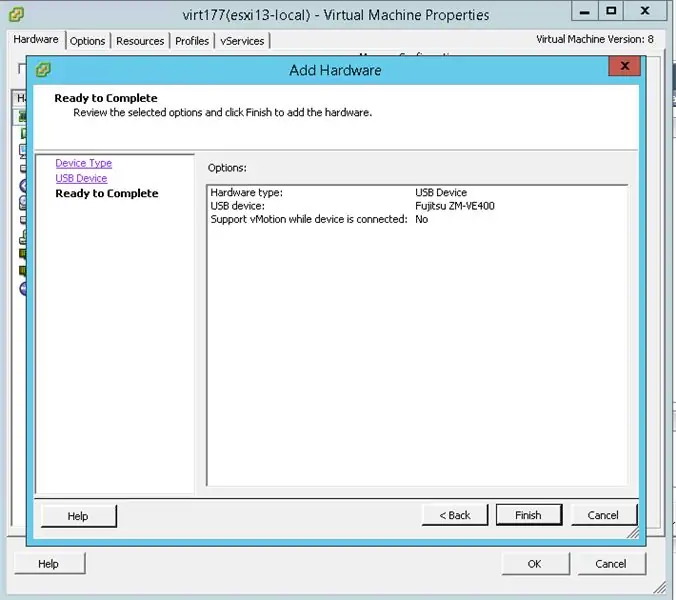676x600 pixels.
Task: Switch to the Resources tab
Action: [140, 41]
